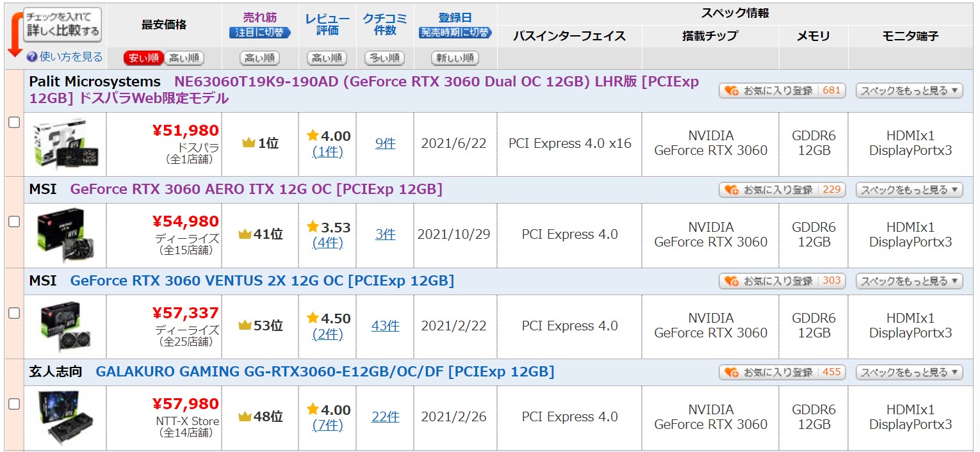
Task: Show more specs for GALAKURO GAMING
Action: coord(910,373)
